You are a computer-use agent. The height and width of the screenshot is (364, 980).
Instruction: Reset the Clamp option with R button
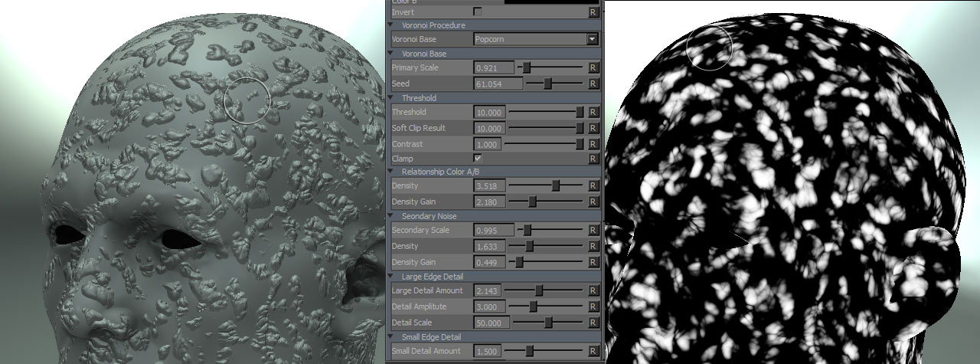[x=593, y=159]
